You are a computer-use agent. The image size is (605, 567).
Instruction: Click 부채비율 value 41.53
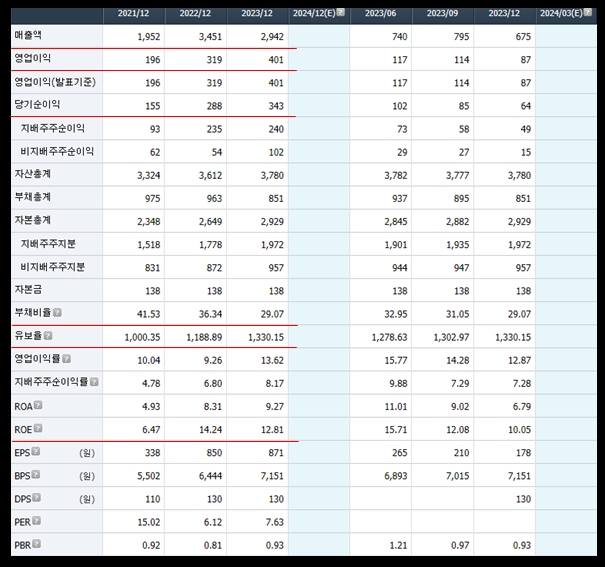(149, 314)
